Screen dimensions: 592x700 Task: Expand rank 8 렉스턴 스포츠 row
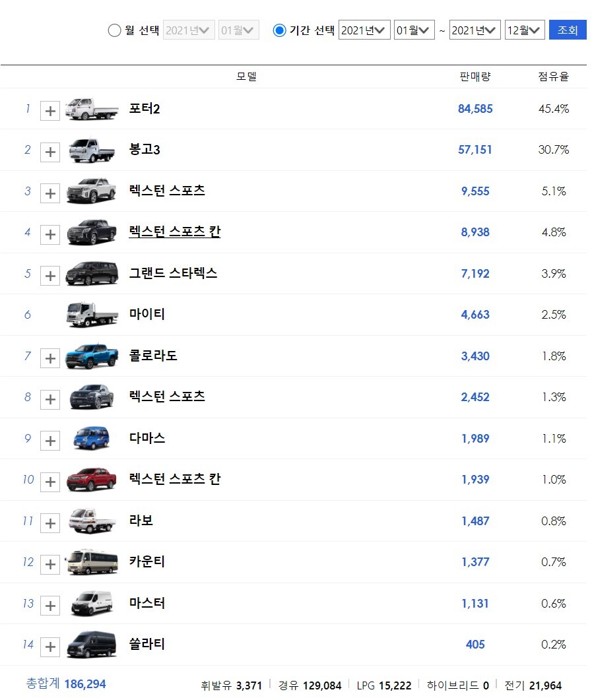[50, 399]
